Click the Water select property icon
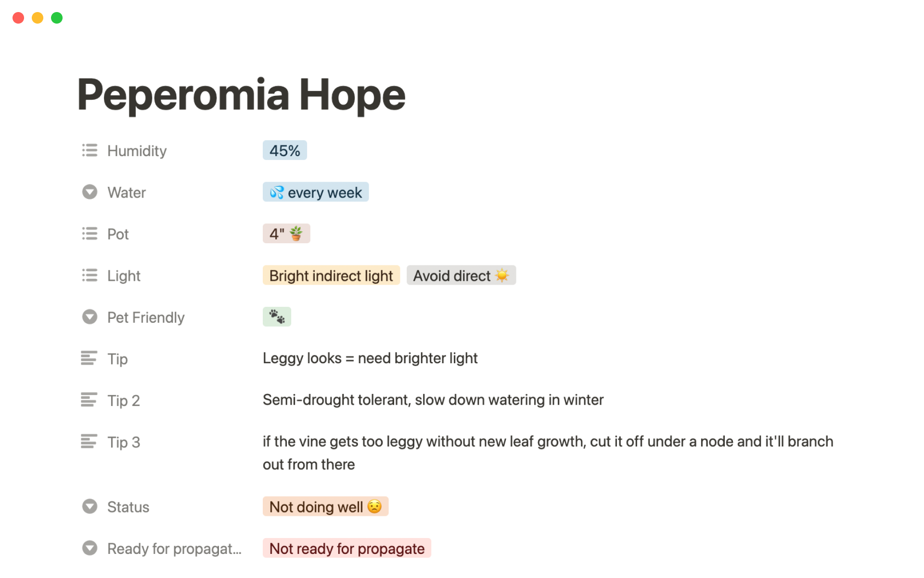 click(90, 192)
